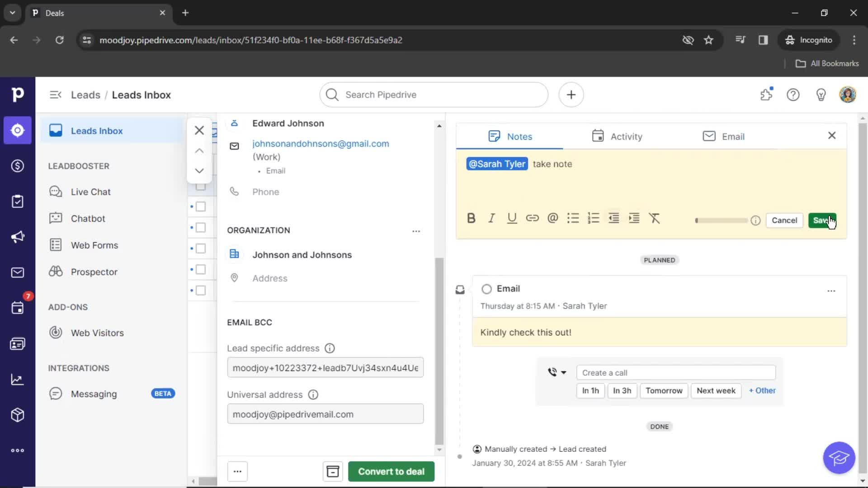Open the Email activity more options menu
The width and height of the screenshot is (868, 488).
coord(831,291)
